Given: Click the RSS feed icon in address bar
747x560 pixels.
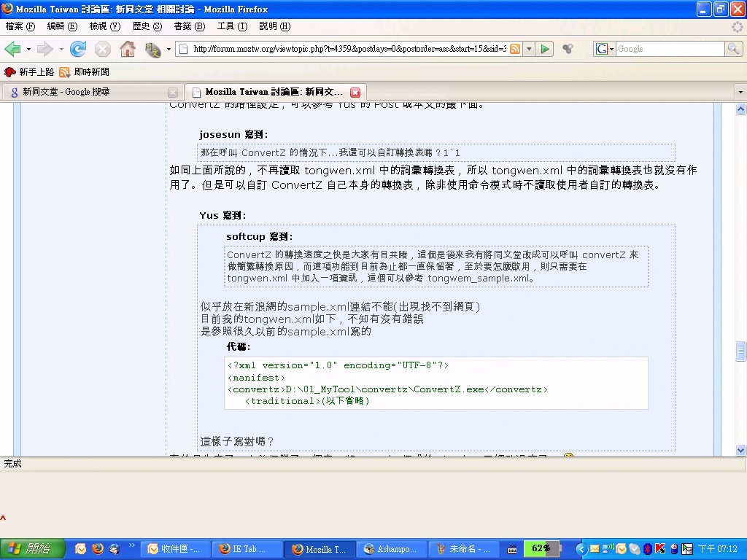Looking at the screenshot, I should coord(515,49).
